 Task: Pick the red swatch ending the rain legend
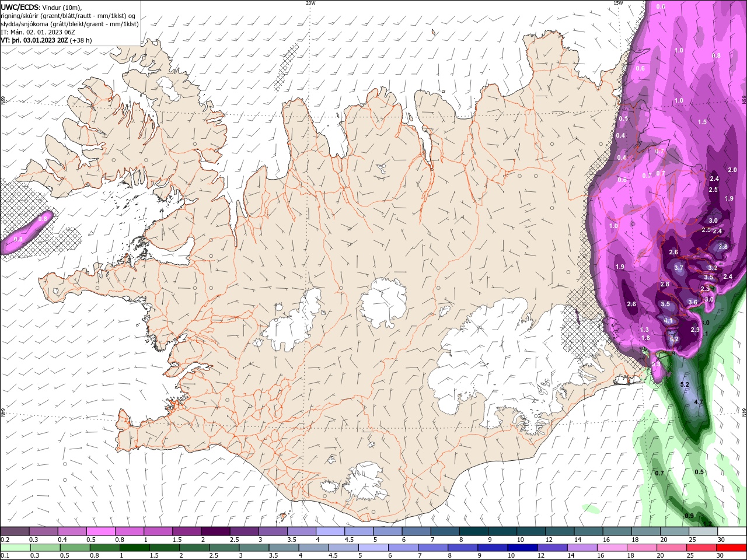pyautogui.click(x=732, y=547)
